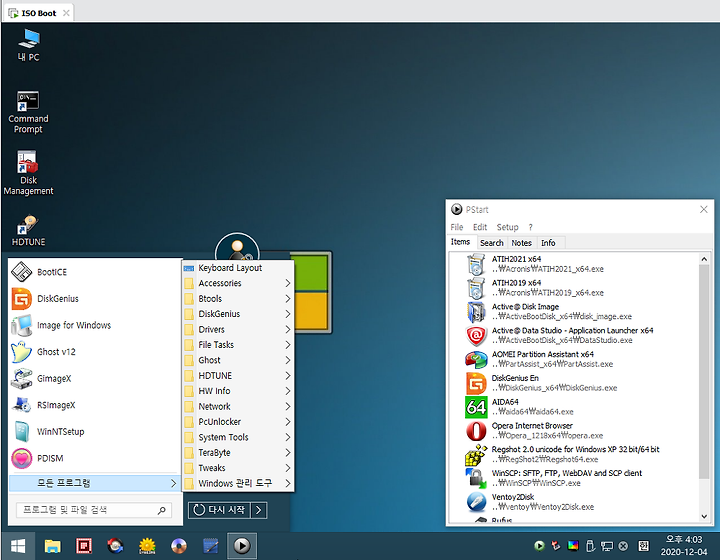This screenshot has width=720, height=560.
Task: Launch BootICE from start menu
Action: (x=95, y=272)
